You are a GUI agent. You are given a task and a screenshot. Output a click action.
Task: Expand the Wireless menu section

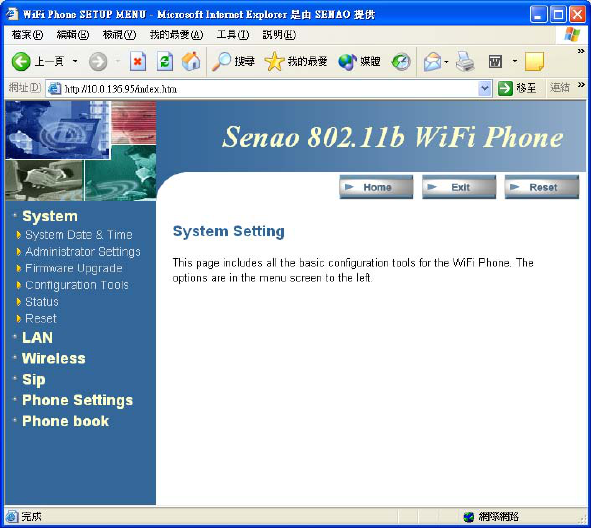tap(54, 358)
